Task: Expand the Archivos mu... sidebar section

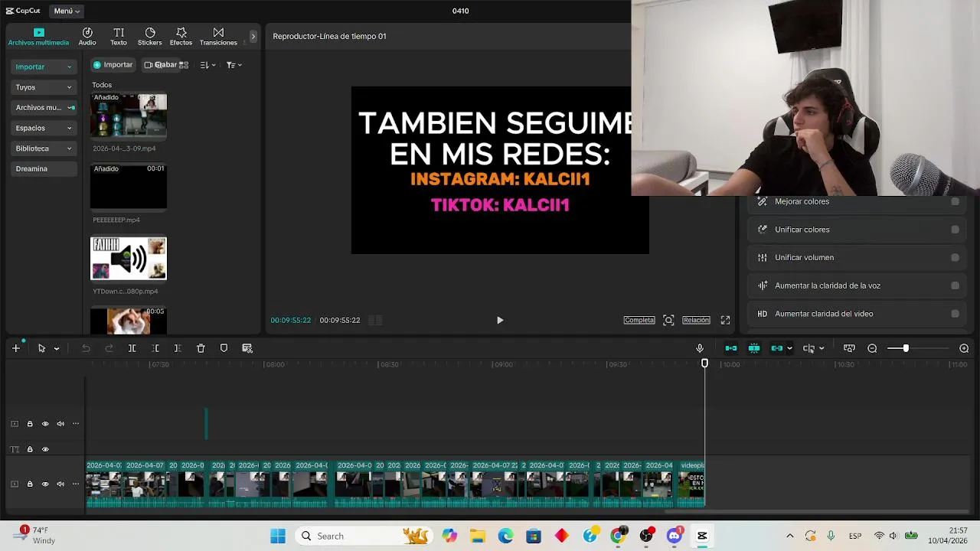Action: point(44,108)
